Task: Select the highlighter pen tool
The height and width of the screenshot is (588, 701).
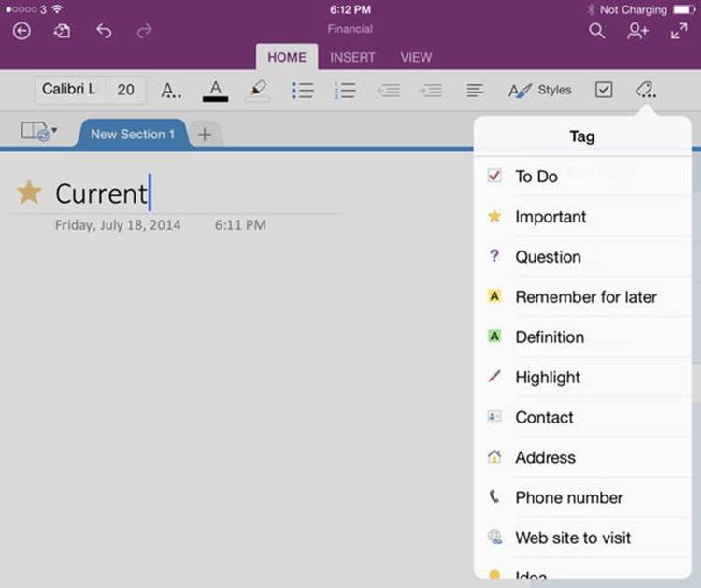Action: point(258,90)
